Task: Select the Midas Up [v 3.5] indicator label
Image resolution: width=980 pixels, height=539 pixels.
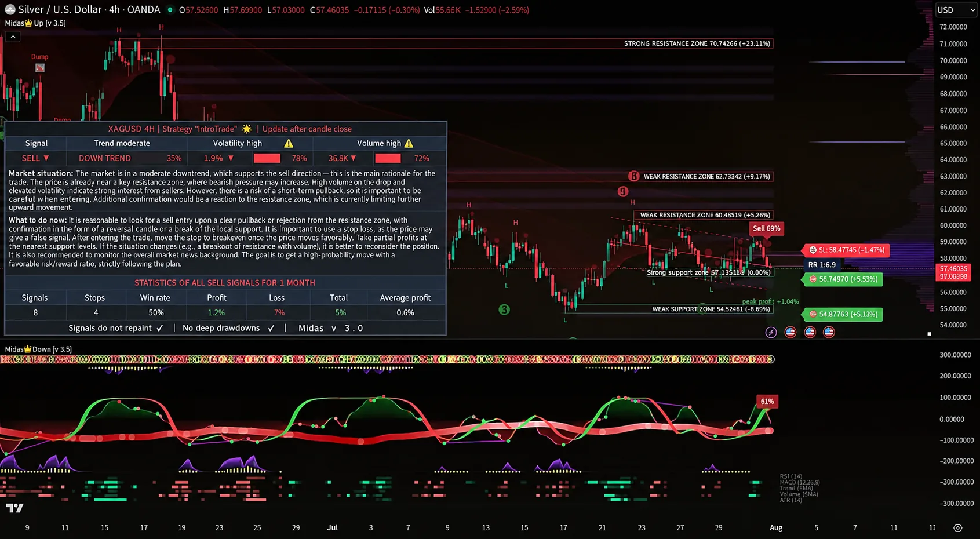Action: click(x=35, y=23)
